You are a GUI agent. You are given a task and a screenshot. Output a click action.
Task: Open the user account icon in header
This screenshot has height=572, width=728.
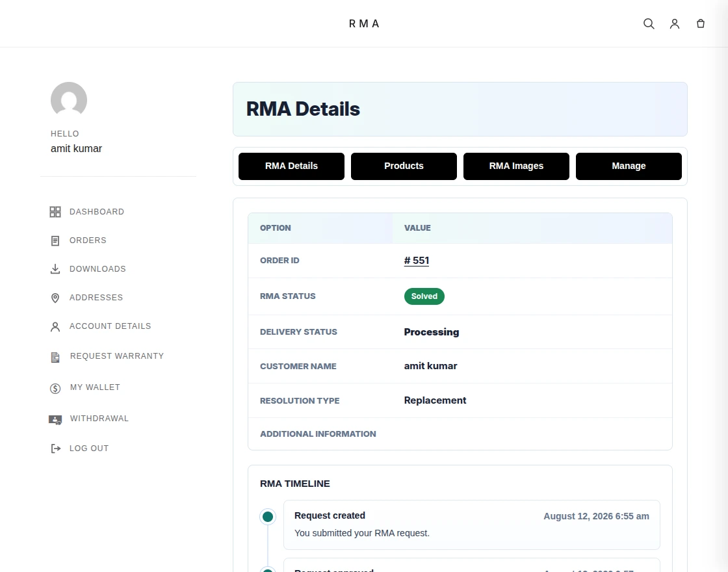[x=675, y=23]
